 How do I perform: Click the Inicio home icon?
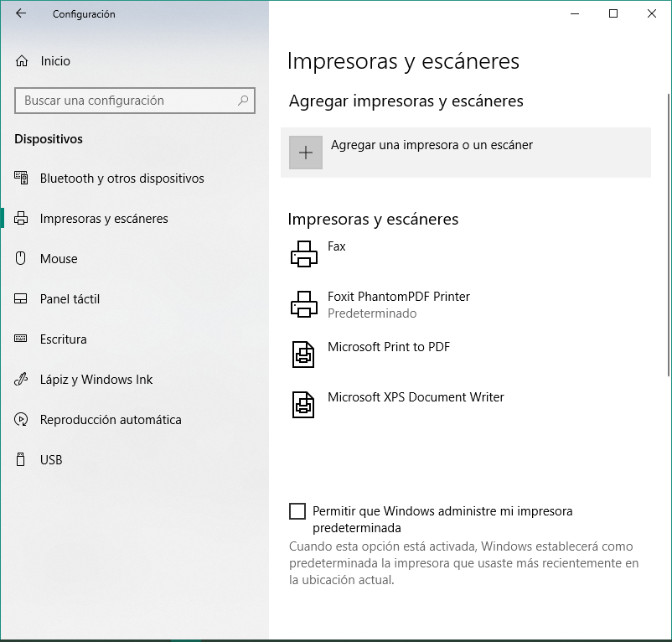tap(22, 61)
